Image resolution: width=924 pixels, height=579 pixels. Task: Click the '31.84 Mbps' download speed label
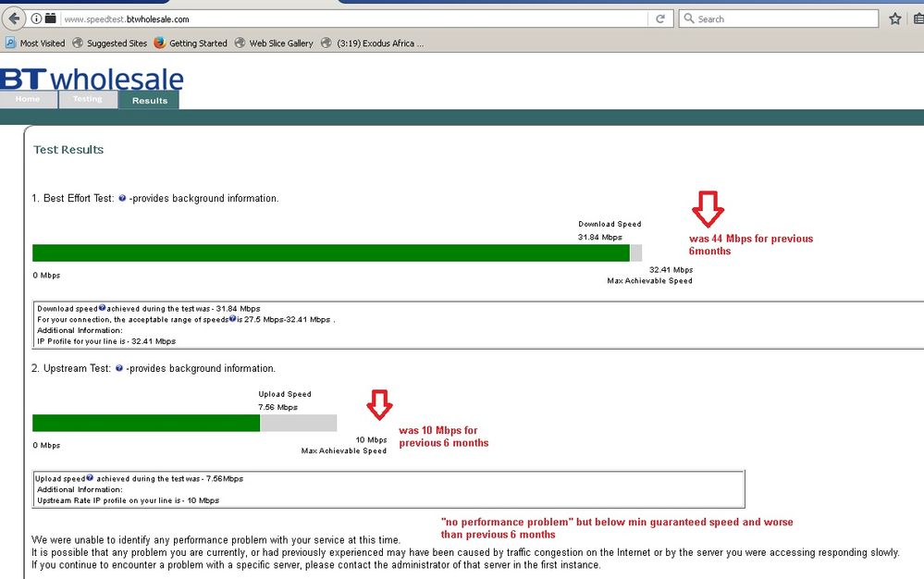tap(600, 238)
